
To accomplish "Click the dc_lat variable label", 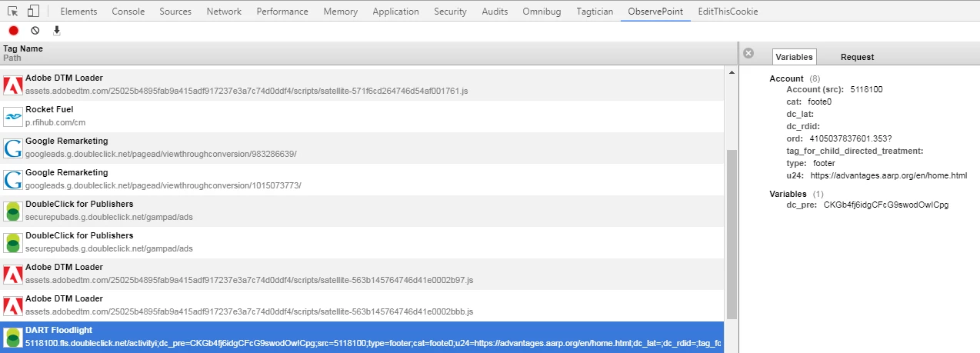I will [800, 114].
